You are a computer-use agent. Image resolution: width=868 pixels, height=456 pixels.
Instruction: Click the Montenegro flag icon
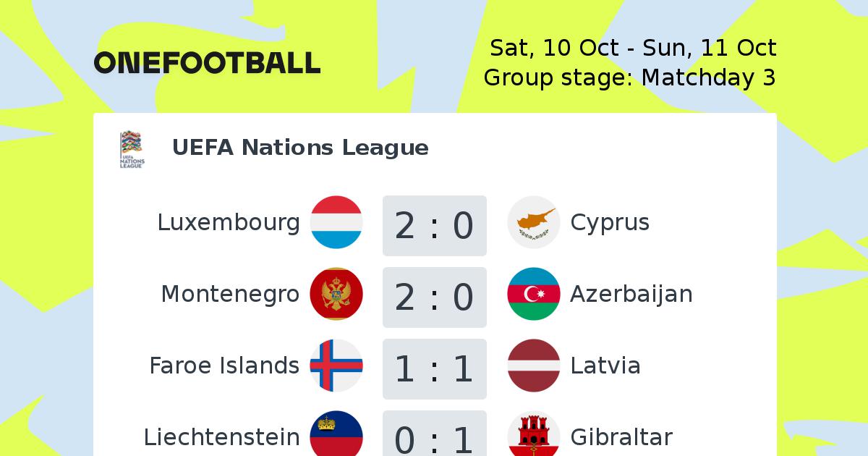pos(336,294)
